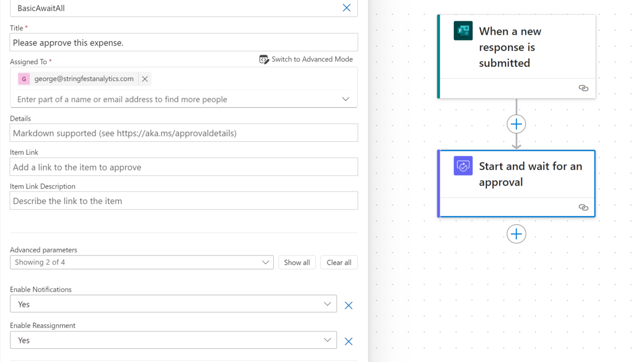The image size is (644, 362).
Task: Click the Approvals action icon
Action: [x=463, y=166]
